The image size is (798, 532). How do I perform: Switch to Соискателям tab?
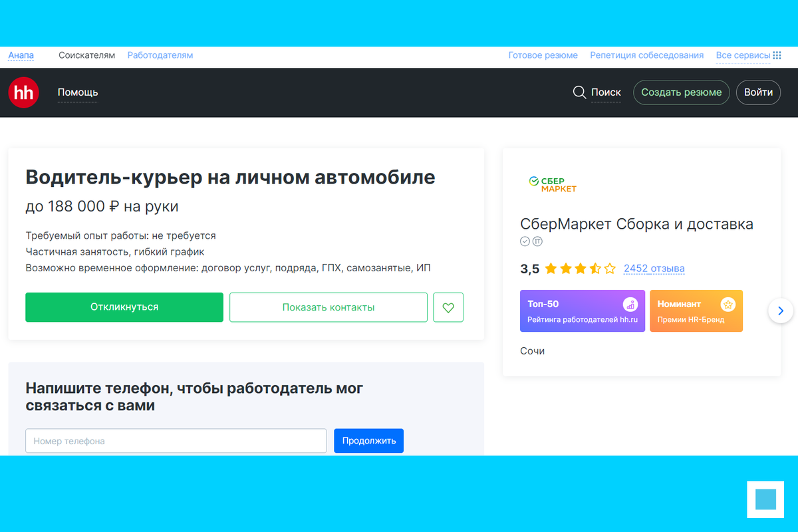tap(87, 55)
